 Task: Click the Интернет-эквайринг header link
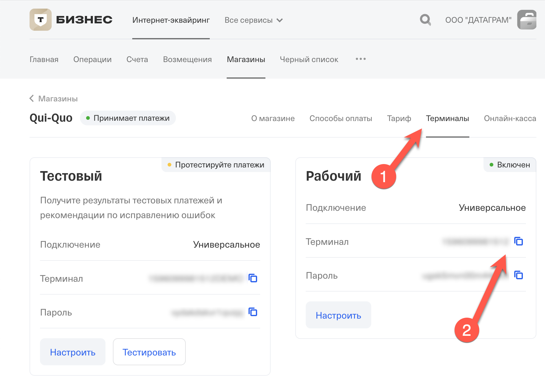[x=171, y=20]
